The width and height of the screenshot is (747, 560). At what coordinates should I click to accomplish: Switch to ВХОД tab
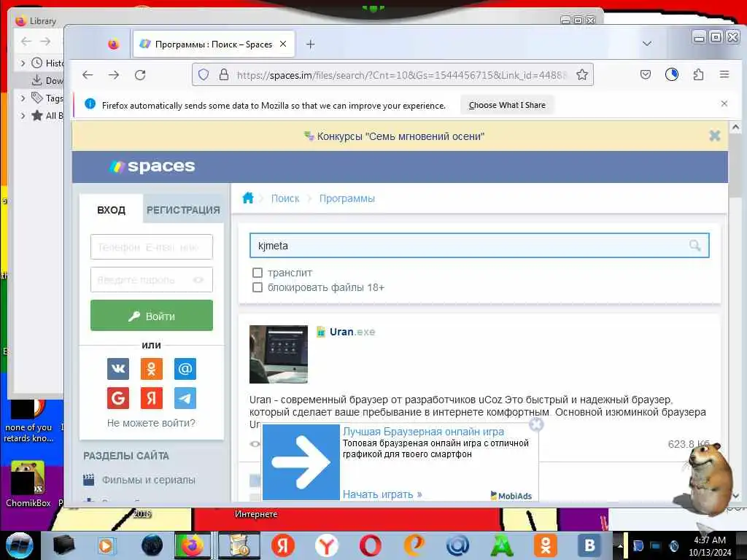[x=111, y=210]
